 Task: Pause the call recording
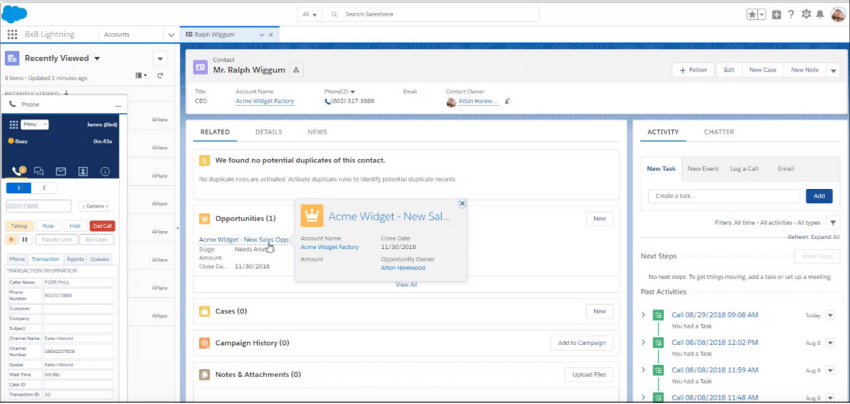[x=24, y=239]
